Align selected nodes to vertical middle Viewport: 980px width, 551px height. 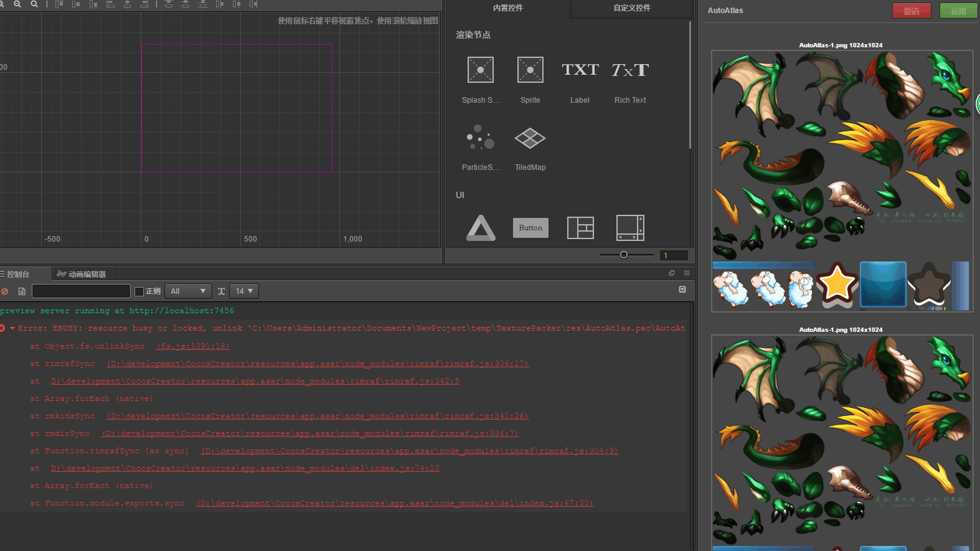pyautogui.click(x=76, y=4)
